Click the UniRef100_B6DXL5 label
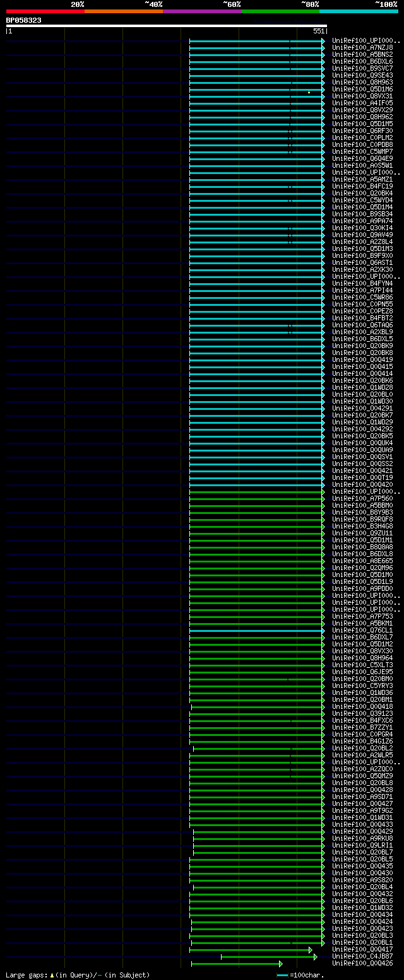This screenshot has height=980, width=404. [x=362, y=339]
